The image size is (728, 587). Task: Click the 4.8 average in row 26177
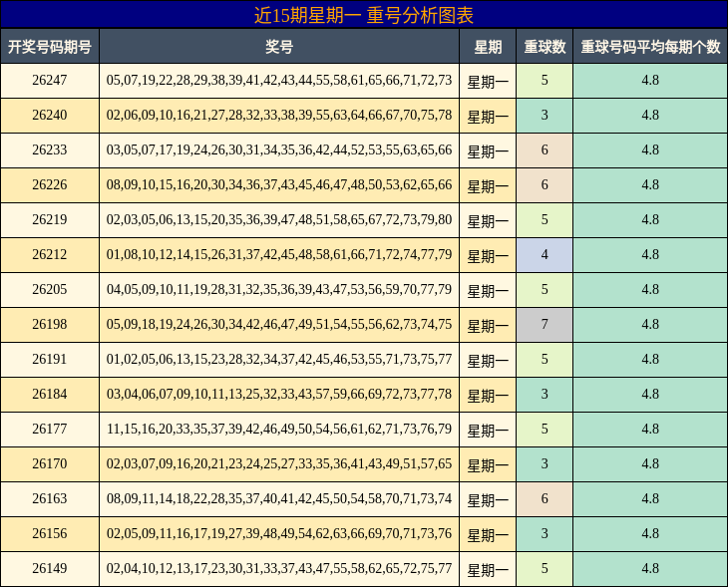[x=650, y=429]
